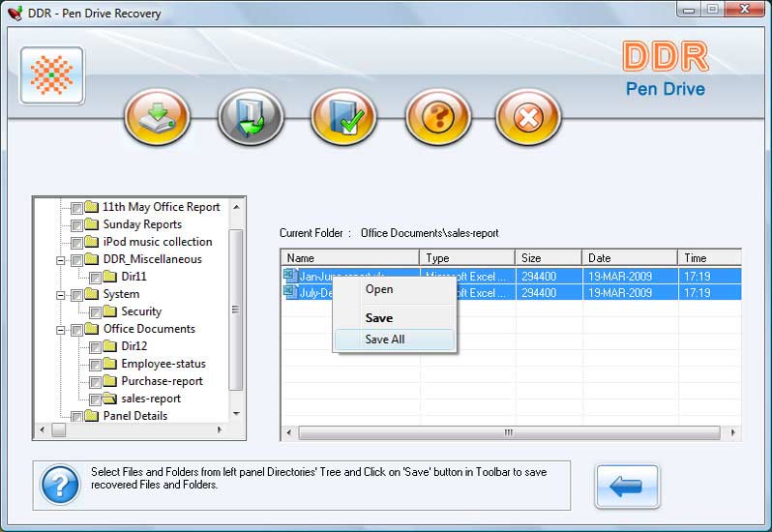Screen dimensions: 772x532
Task: Click folder icon beside Sunday Reports
Action: tap(92, 223)
